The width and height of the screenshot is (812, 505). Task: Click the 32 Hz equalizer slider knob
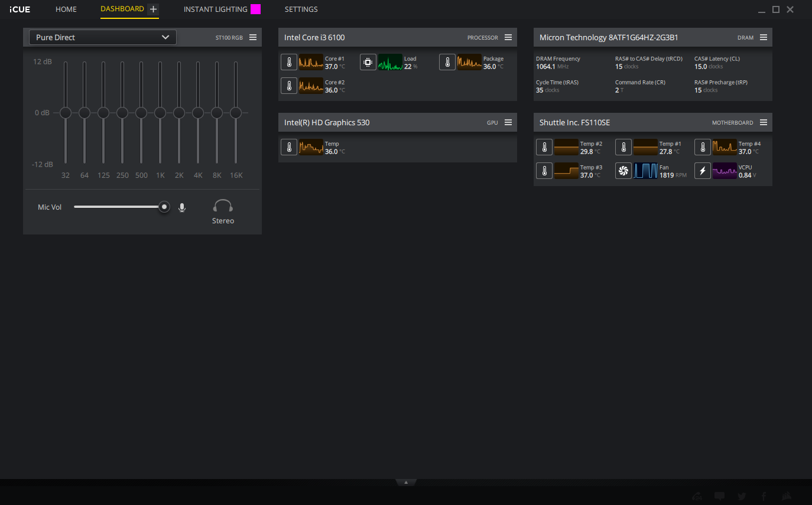pos(66,112)
